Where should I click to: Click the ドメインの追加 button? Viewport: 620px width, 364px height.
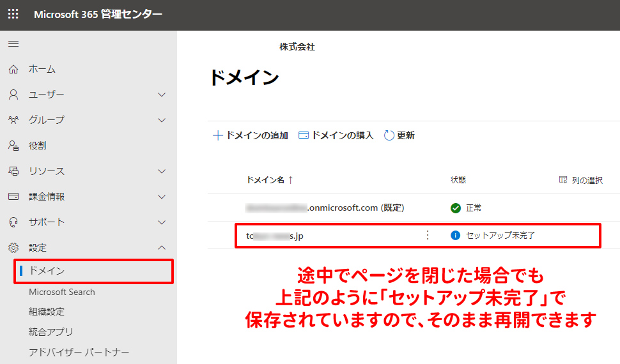click(251, 135)
